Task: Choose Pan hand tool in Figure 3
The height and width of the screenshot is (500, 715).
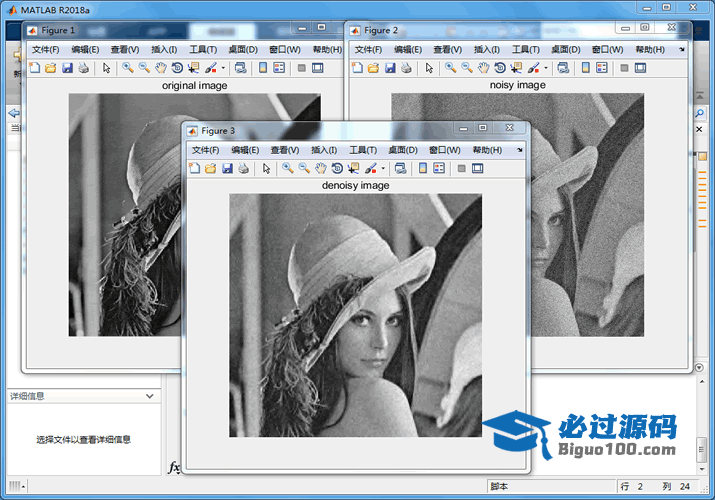Action: tap(321, 168)
